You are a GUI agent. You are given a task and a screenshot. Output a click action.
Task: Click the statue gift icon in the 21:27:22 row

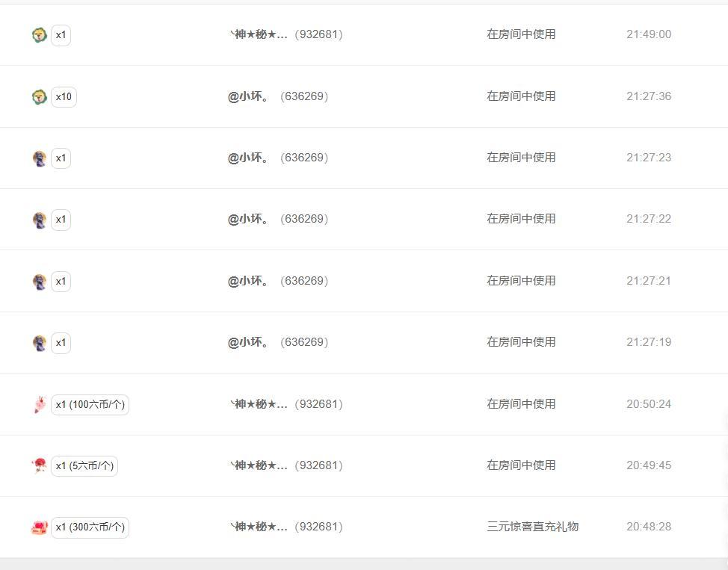point(40,220)
